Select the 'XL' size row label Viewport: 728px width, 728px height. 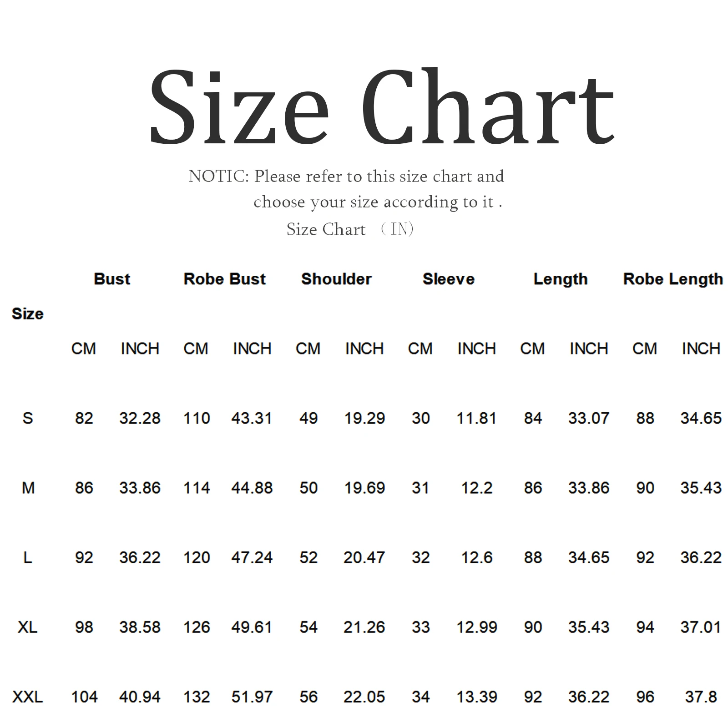point(28,627)
